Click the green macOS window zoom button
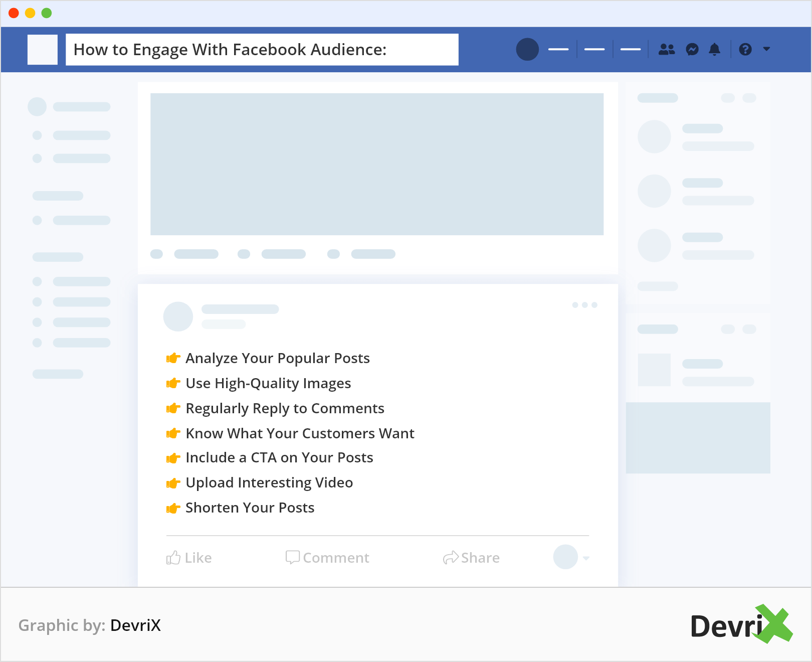The height and width of the screenshot is (662, 812). click(47, 13)
